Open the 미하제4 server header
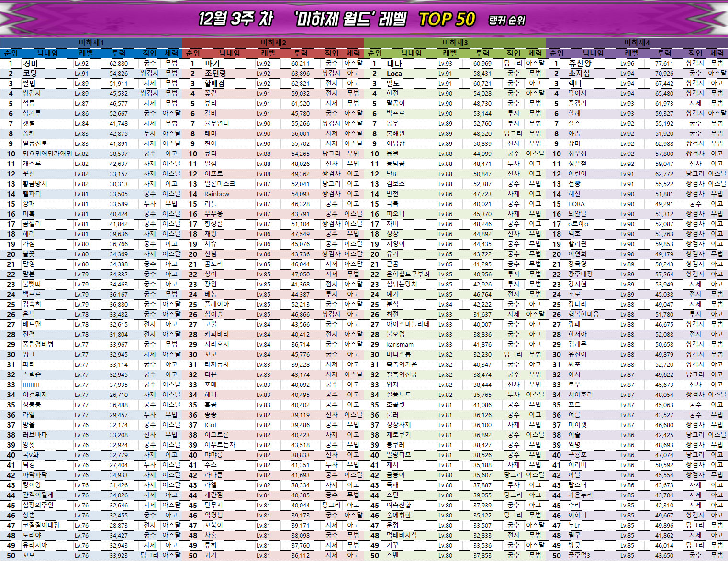The height and width of the screenshot is (561, 728). tap(637, 43)
